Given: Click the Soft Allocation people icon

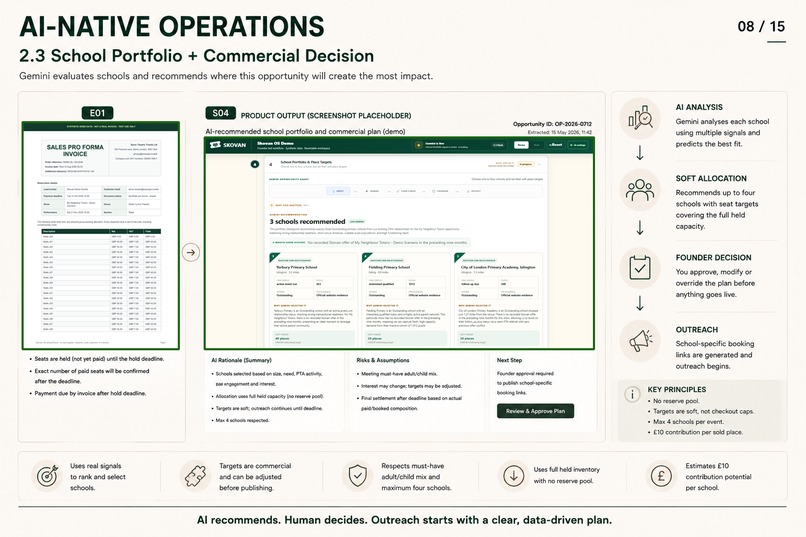Looking at the screenshot, I should pos(640,189).
